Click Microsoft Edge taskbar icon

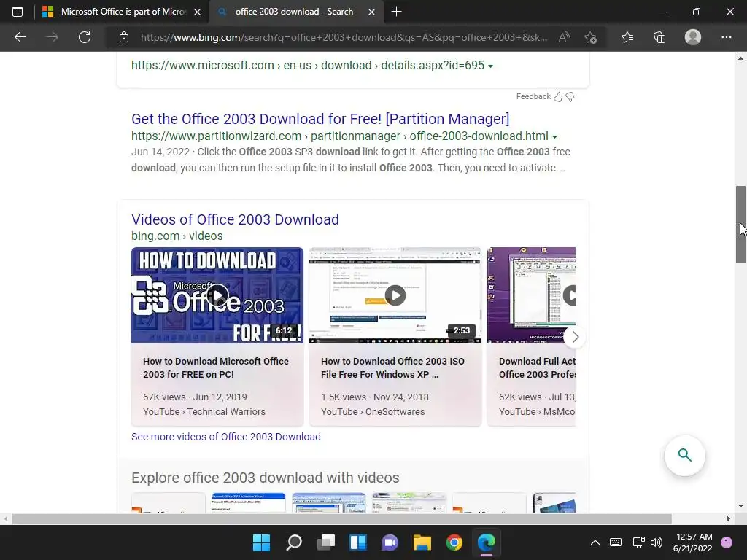[487, 542]
